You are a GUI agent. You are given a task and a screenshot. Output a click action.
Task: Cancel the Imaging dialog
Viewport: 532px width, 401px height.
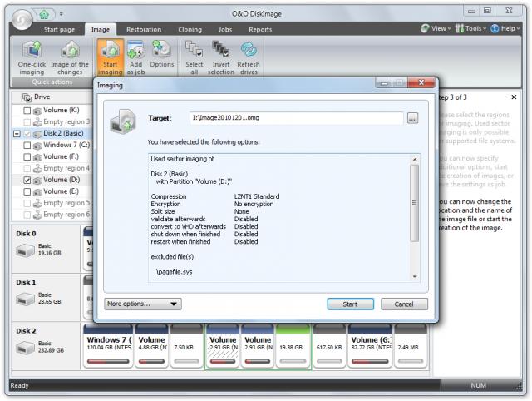[404, 304]
